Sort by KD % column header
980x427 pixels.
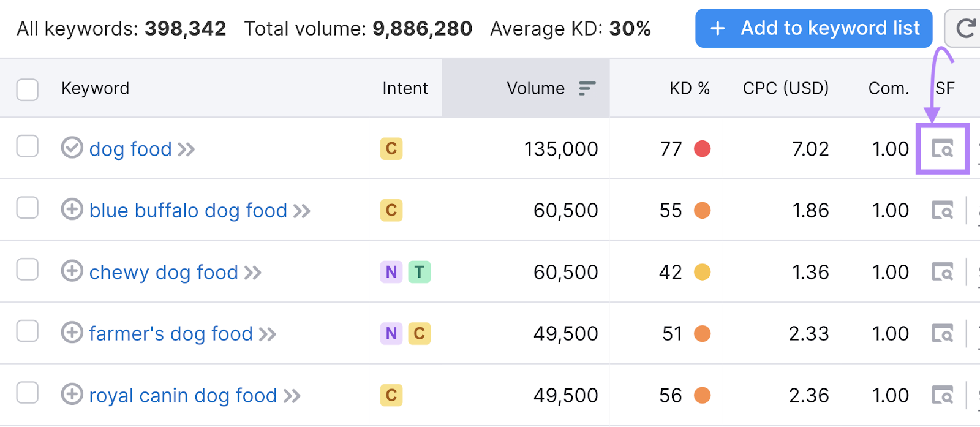689,89
